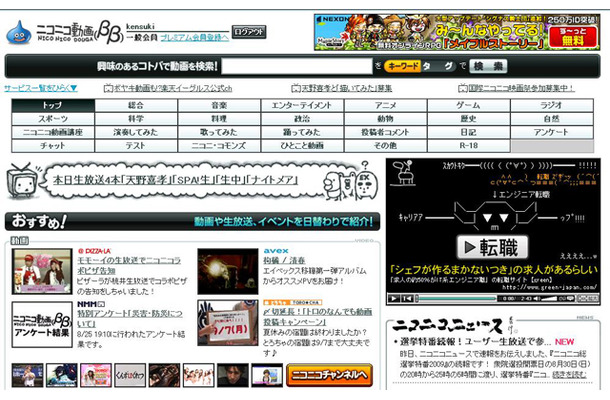The width and height of the screenshot is (610, 400).
Task: Click the ログアウト button
Action: 249,32
